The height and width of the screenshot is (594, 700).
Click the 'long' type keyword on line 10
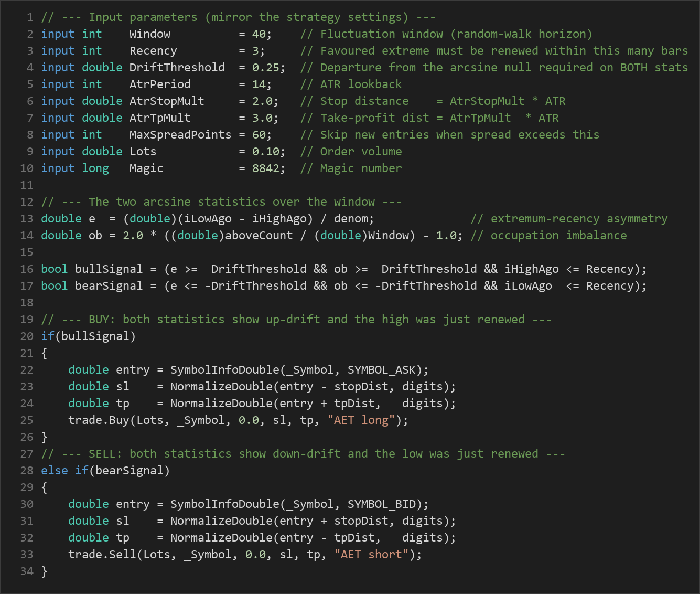pyautogui.click(x=95, y=168)
